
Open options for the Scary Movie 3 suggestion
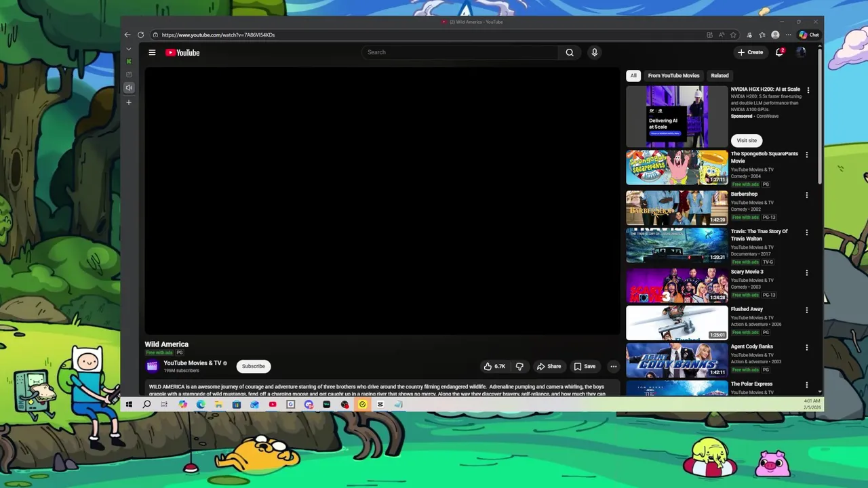807,273
